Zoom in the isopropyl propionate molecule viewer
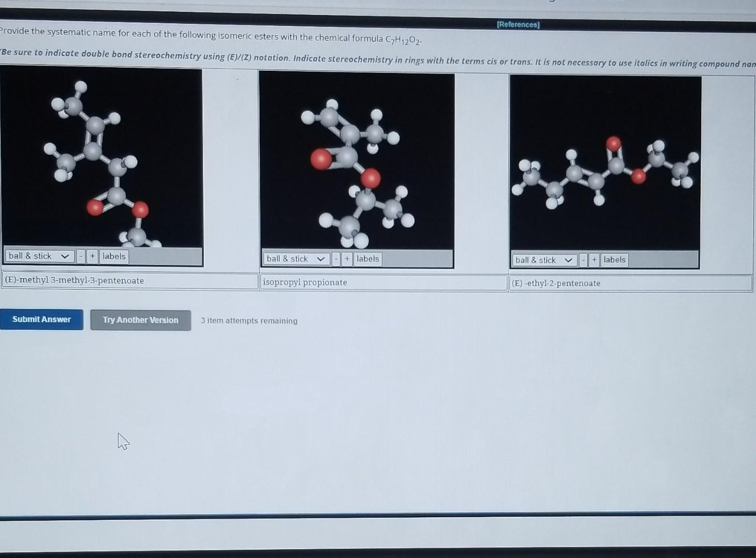The width and height of the screenshot is (756, 558). pos(346,259)
